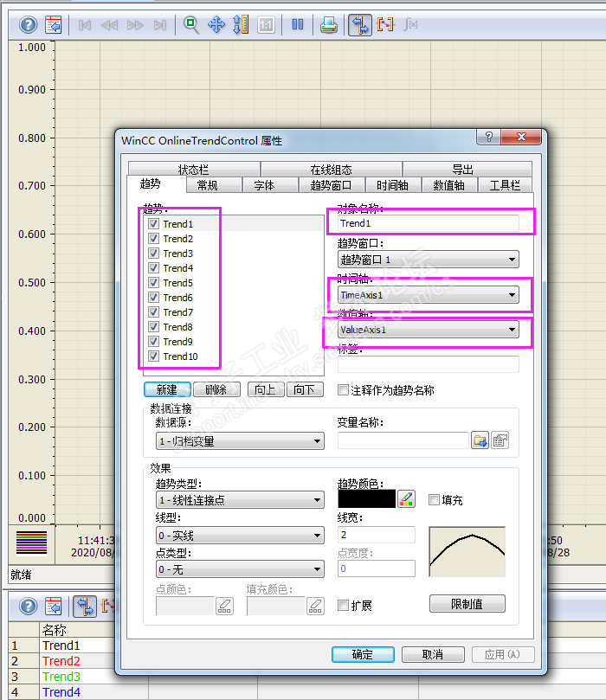This screenshot has height=700, width=606.
Task: Click 限制值 button
Action: [x=467, y=604]
